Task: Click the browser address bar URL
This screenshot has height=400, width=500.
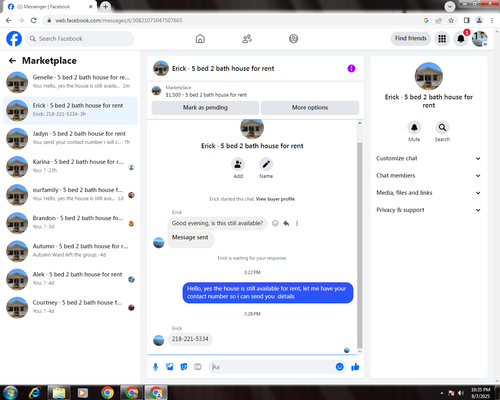Action: (x=119, y=20)
